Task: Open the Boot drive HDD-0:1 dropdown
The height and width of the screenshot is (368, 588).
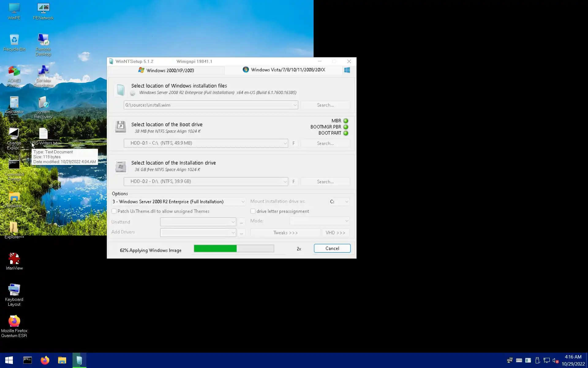Action: point(285,143)
